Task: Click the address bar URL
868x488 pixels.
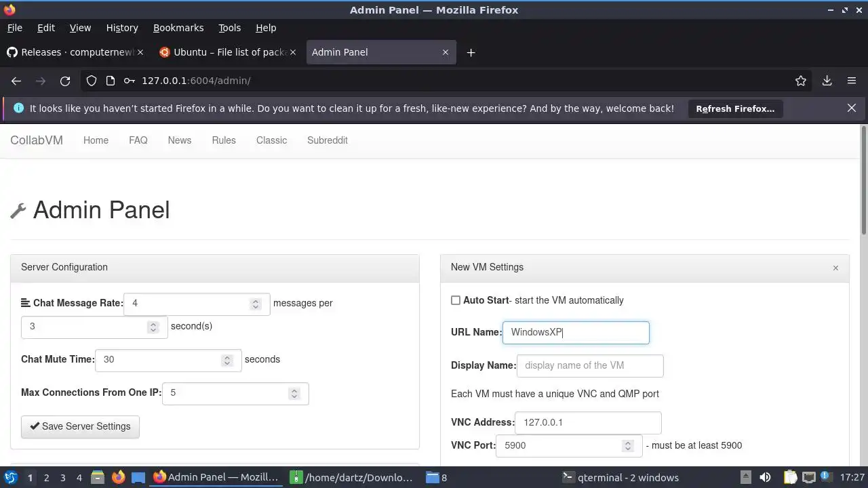Action: (196, 81)
